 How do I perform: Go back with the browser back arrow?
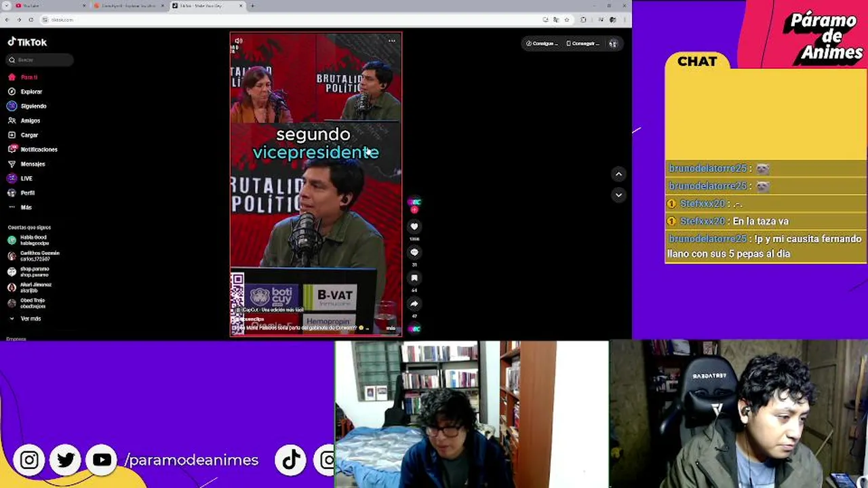click(7, 20)
